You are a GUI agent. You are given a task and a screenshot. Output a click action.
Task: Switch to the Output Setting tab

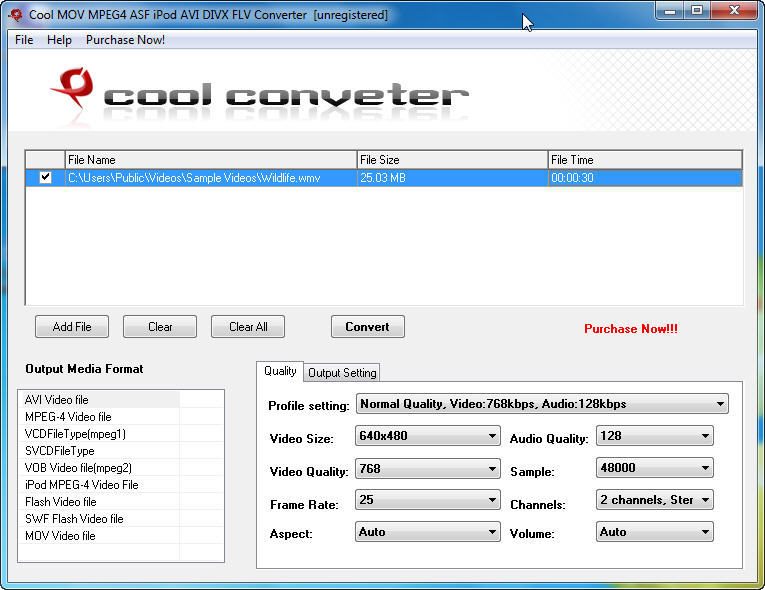(342, 373)
